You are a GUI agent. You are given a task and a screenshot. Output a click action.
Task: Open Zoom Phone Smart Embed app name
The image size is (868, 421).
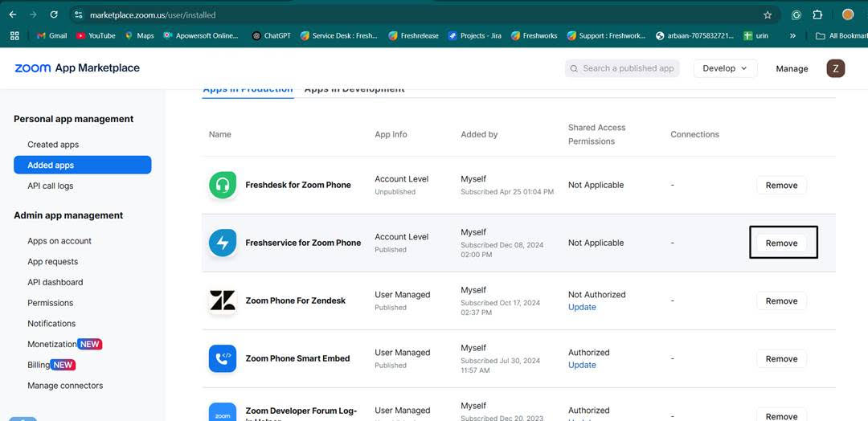coord(297,358)
